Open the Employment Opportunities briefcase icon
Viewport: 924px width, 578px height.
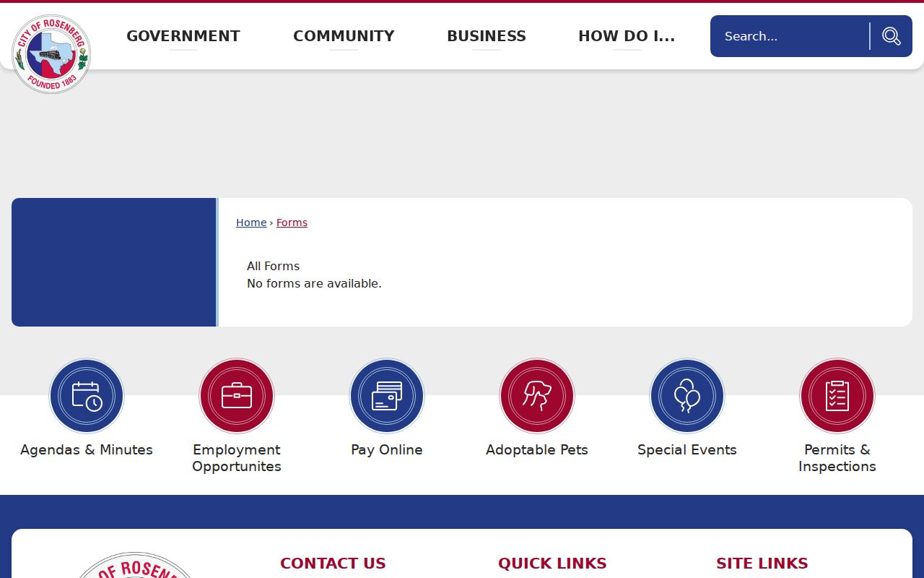click(x=237, y=396)
